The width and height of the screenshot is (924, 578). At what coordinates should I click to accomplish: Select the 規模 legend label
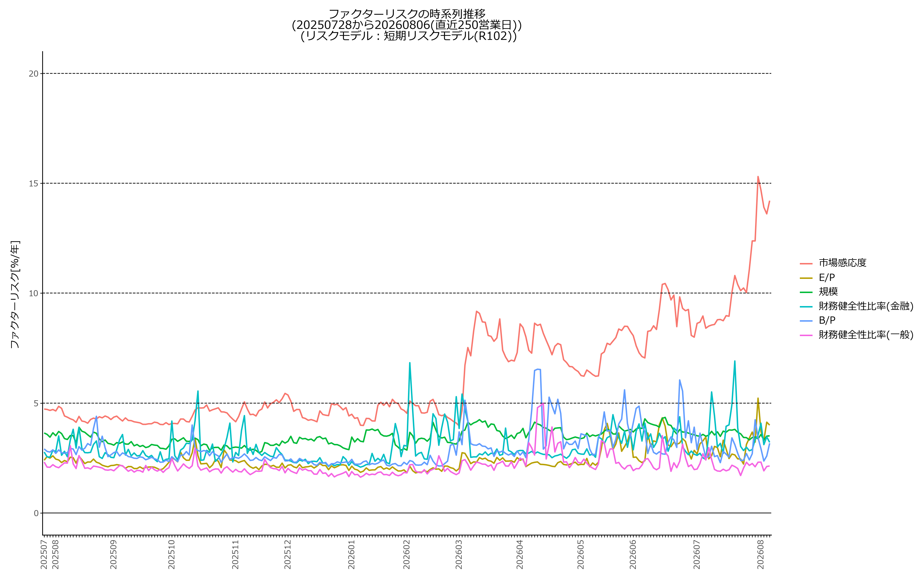[x=828, y=291]
